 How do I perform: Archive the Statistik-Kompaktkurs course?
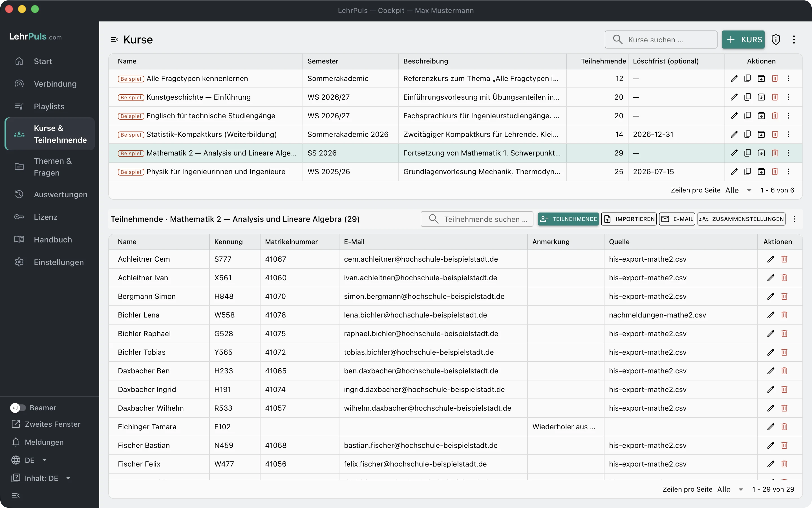coord(761,134)
